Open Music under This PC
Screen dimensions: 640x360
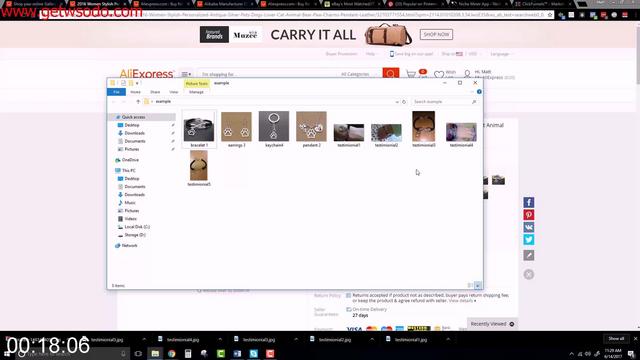[130, 203]
